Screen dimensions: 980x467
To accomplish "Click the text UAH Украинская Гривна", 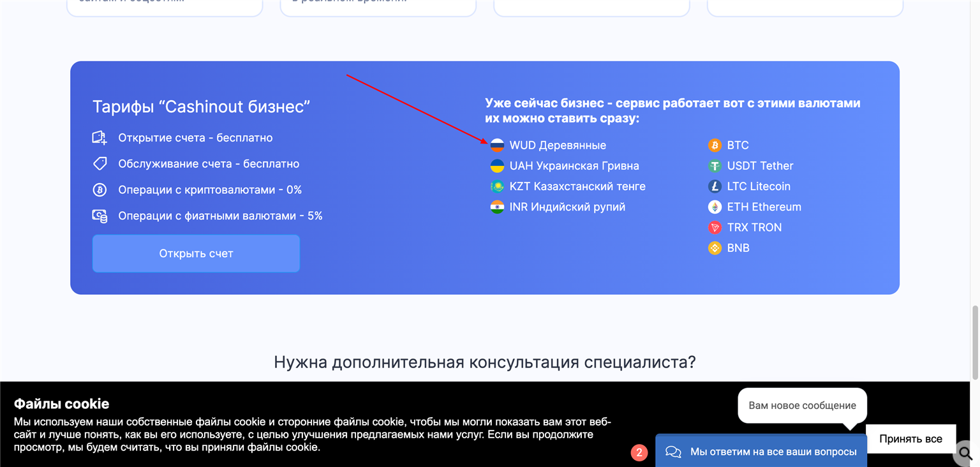I will click(x=574, y=166).
